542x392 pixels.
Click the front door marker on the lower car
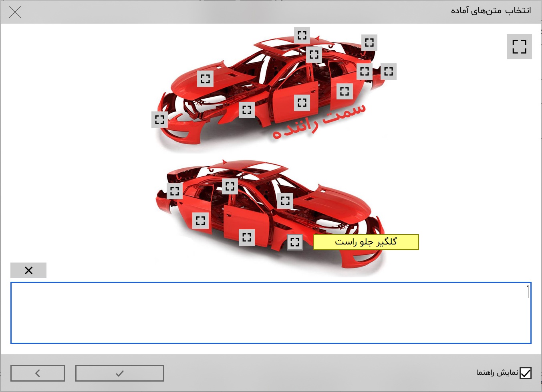coord(247,237)
